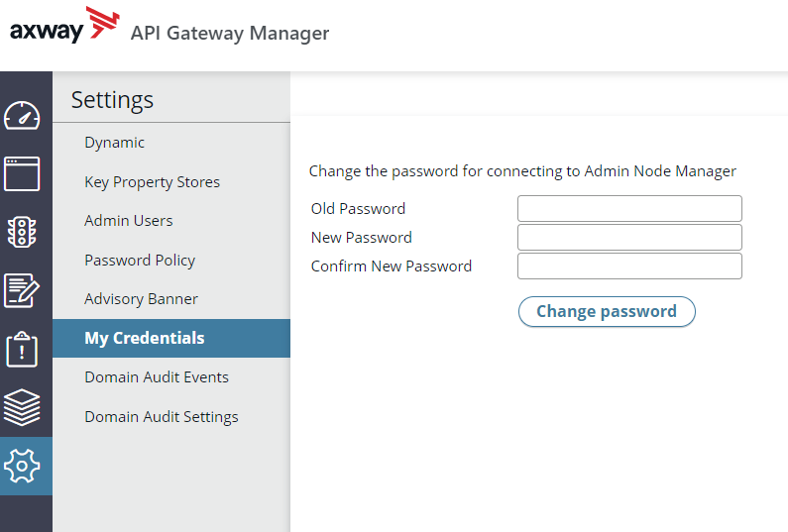
Task: Select the document with pencil icon
Action: [22, 290]
